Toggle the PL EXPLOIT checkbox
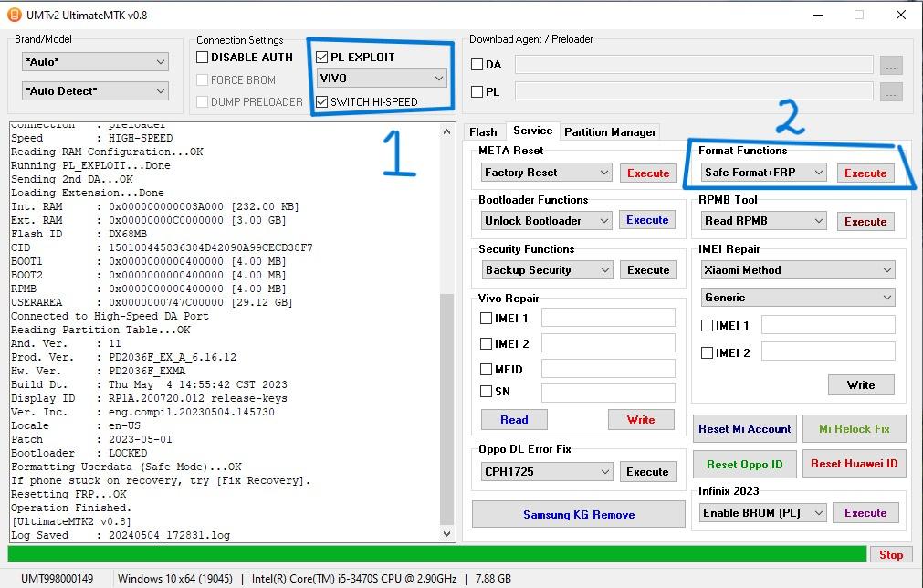The height and width of the screenshot is (588, 923). click(x=322, y=58)
